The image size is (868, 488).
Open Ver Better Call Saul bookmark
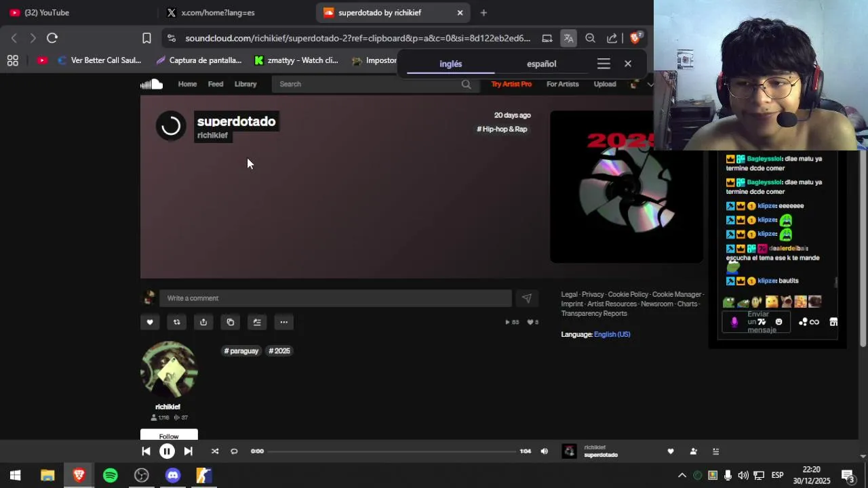point(99,60)
